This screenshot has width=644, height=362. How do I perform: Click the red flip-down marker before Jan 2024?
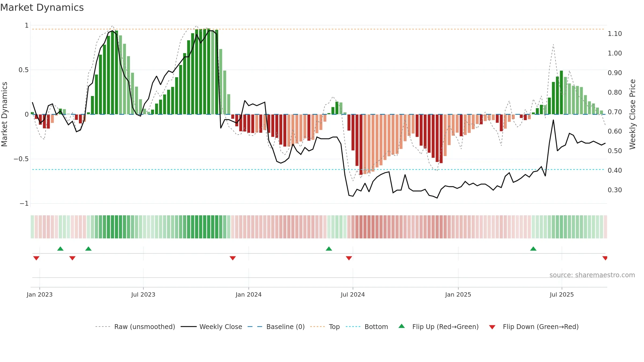click(233, 258)
